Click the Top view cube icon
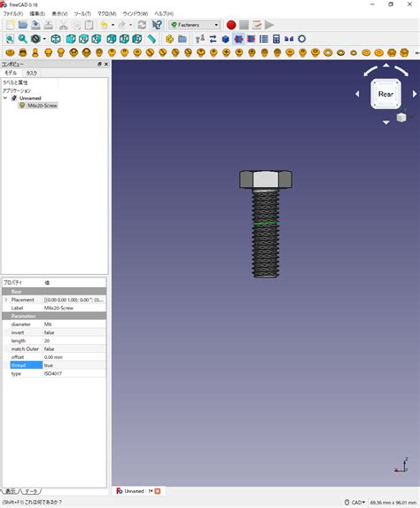 point(83,39)
